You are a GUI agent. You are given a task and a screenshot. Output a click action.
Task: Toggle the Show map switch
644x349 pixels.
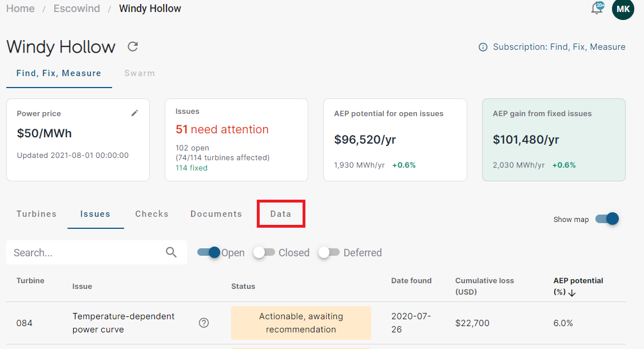(607, 219)
